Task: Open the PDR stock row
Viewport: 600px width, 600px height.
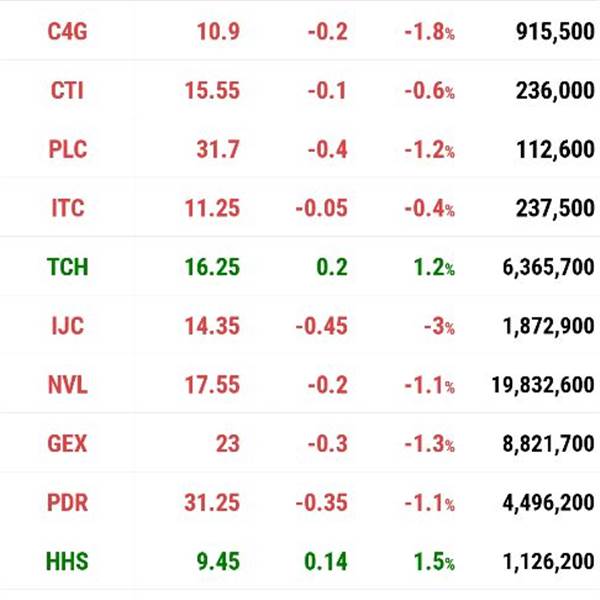Action: coord(300,502)
